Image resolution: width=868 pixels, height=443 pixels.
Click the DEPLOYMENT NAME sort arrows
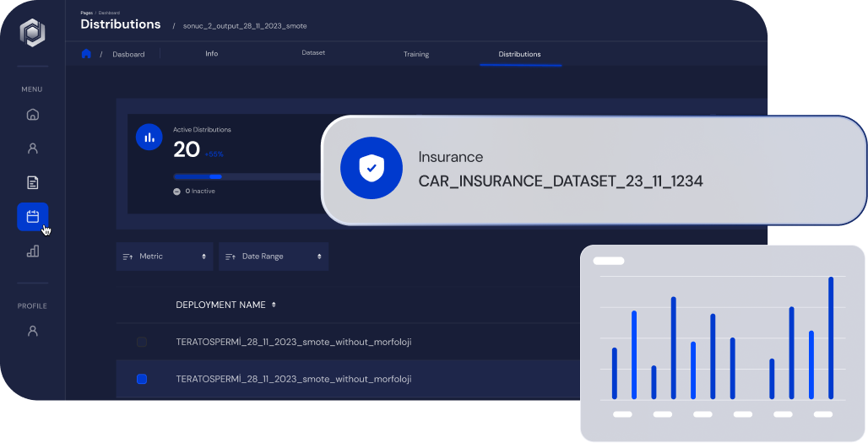274,305
